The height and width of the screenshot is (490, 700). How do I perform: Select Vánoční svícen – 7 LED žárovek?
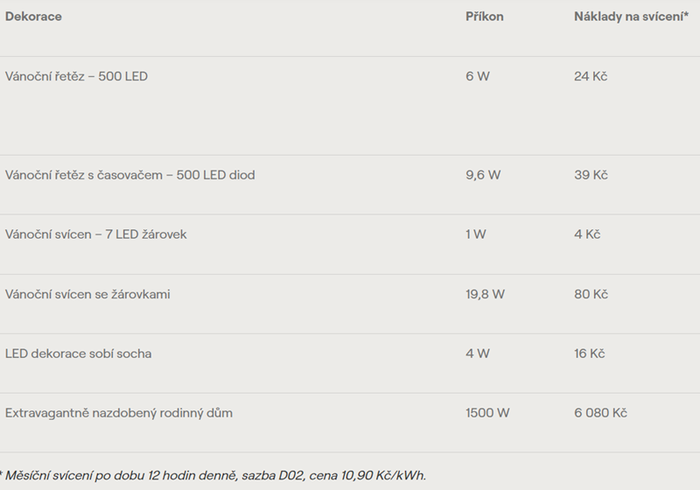[x=96, y=234]
